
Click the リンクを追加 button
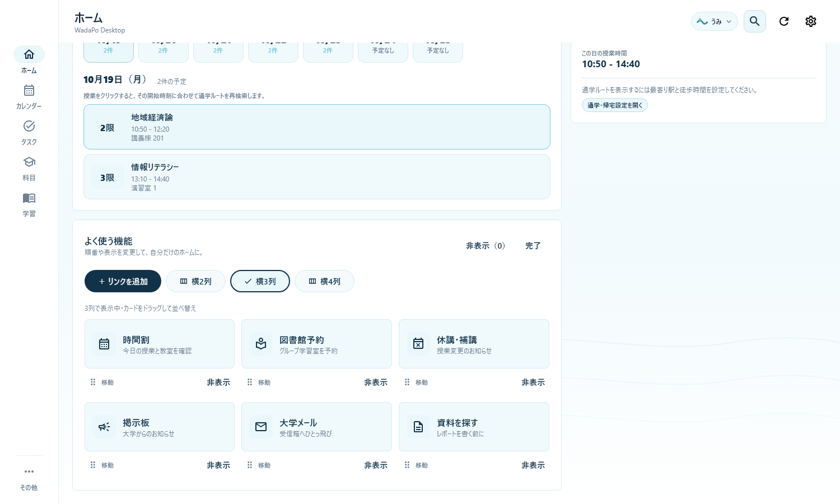click(123, 281)
